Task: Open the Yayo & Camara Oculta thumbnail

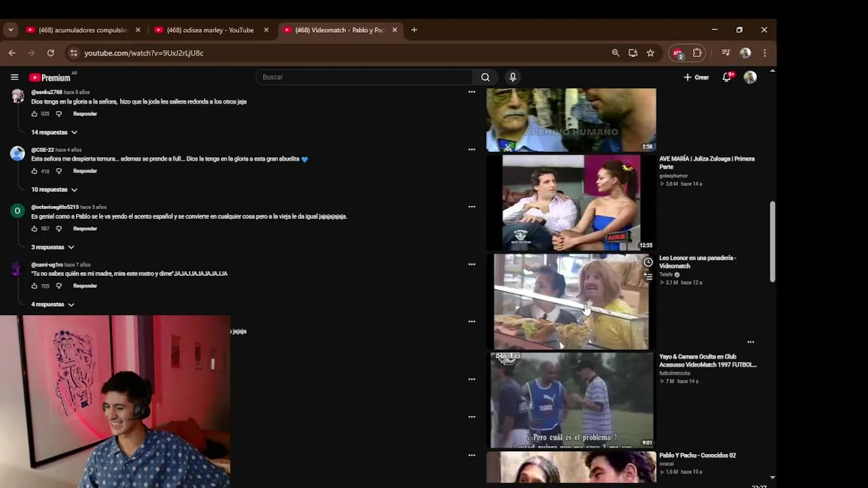Action: click(x=571, y=400)
